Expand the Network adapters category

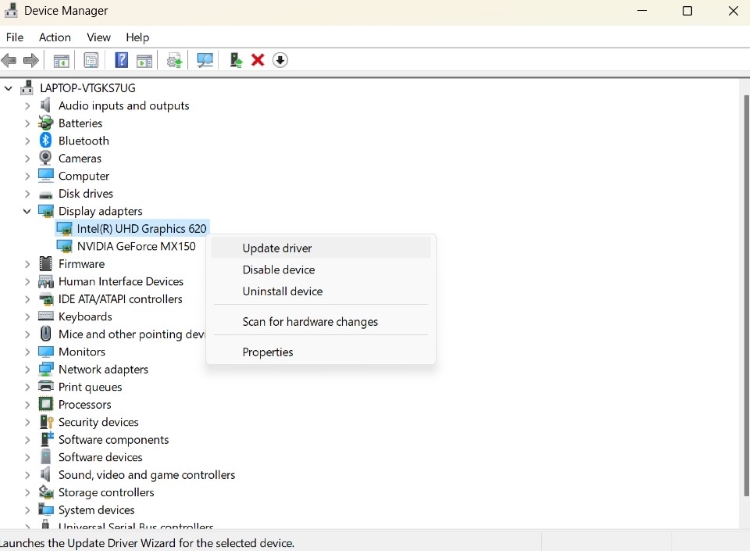click(x=27, y=369)
